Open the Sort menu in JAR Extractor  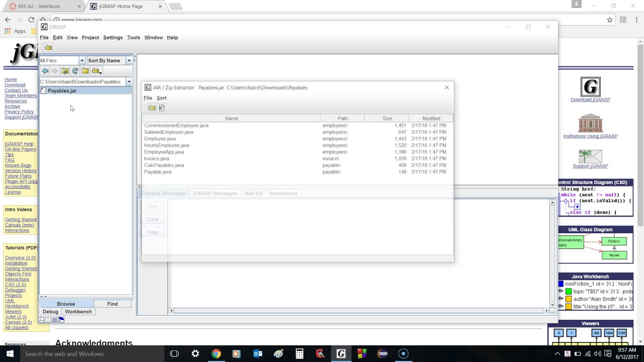click(162, 98)
